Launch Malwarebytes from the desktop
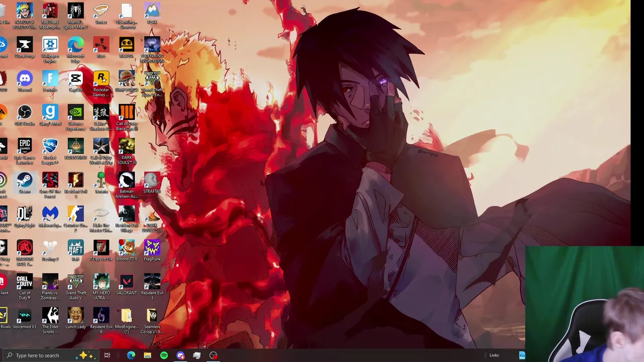This screenshot has height=362, width=644. click(x=50, y=217)
